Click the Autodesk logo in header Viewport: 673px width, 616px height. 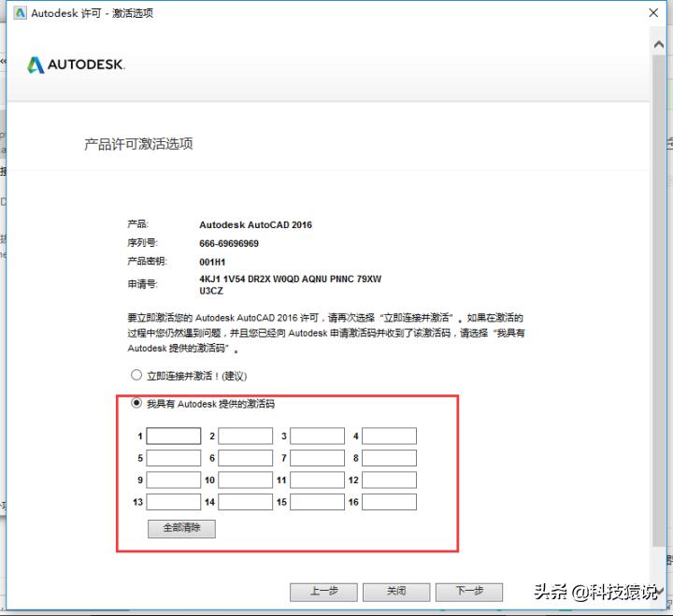point(76,64)
